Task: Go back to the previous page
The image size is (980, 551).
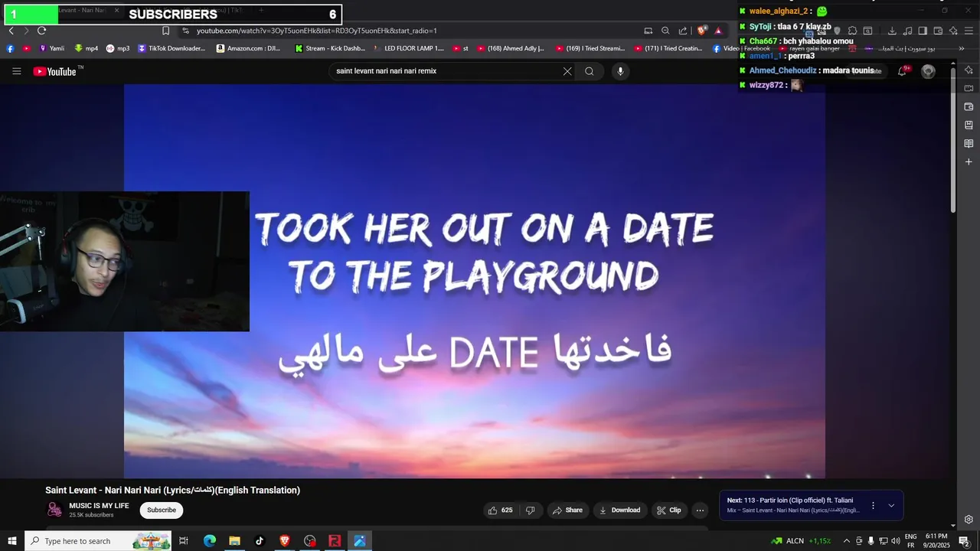Action: click(x=11, y=31)
